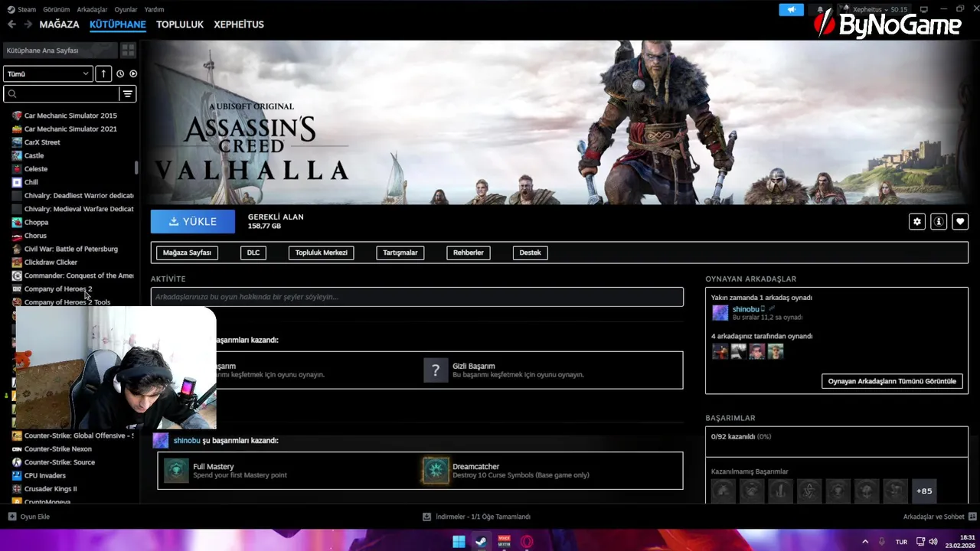This screenshot has width=980, height=551.
Task: Open game info icon
Action: 939,221
